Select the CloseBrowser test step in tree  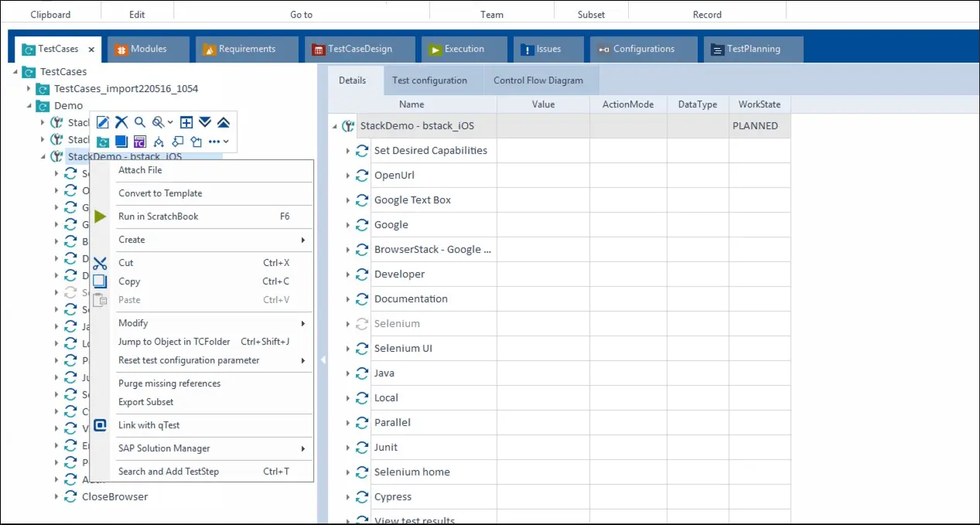(114, 496)
